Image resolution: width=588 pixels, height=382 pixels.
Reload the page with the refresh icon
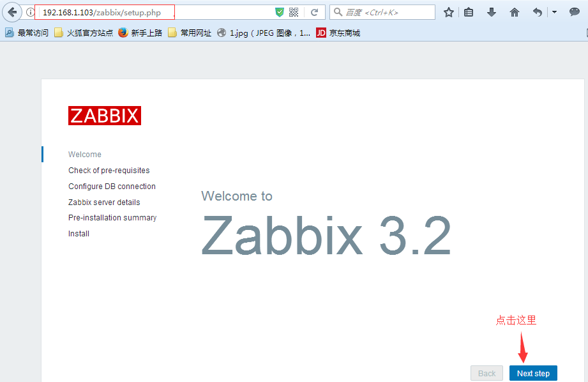[x=314, y=12]
